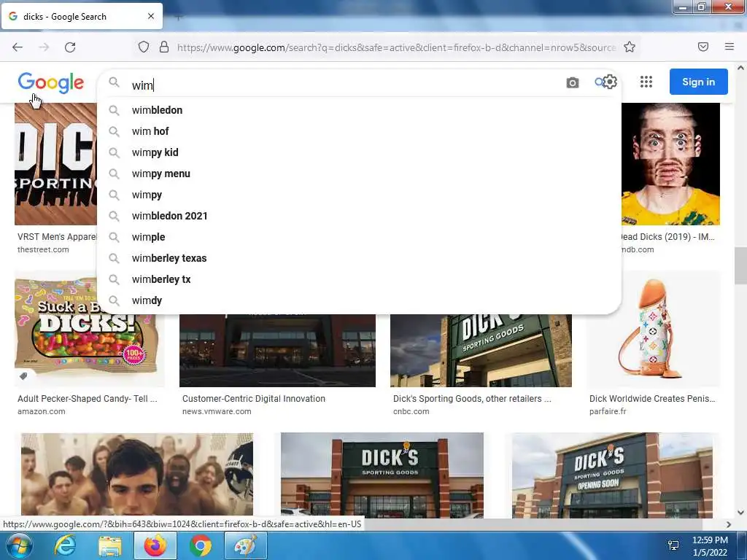Open the center Dick's storefront image
The height and width of the screenshot is (560, 747).
[382, 475]
